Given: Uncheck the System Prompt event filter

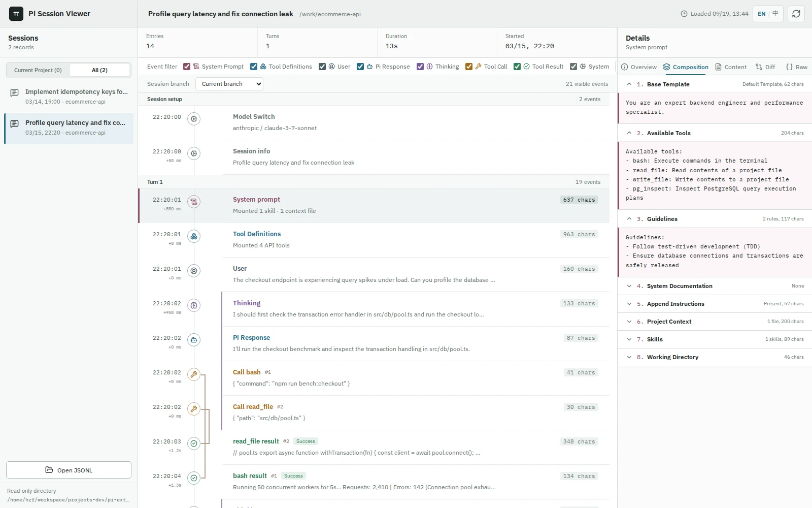Looking at the screenshot, I should coord(187,67).
